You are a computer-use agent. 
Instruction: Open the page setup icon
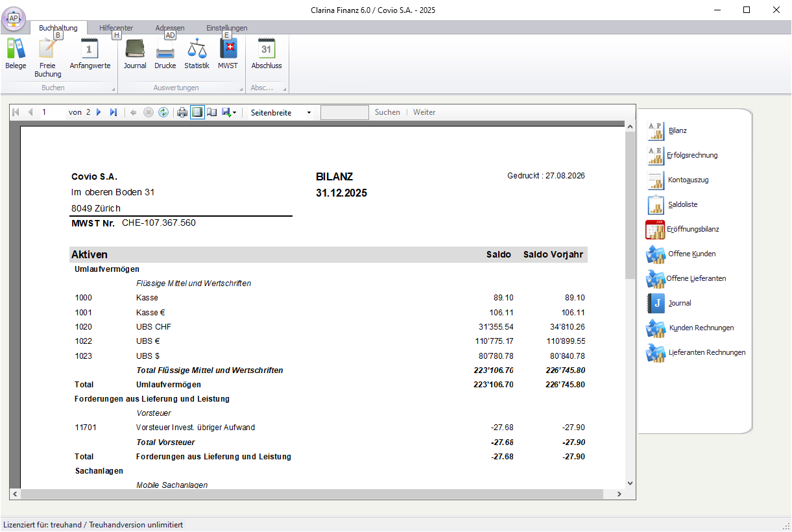[x=211, y=112]
